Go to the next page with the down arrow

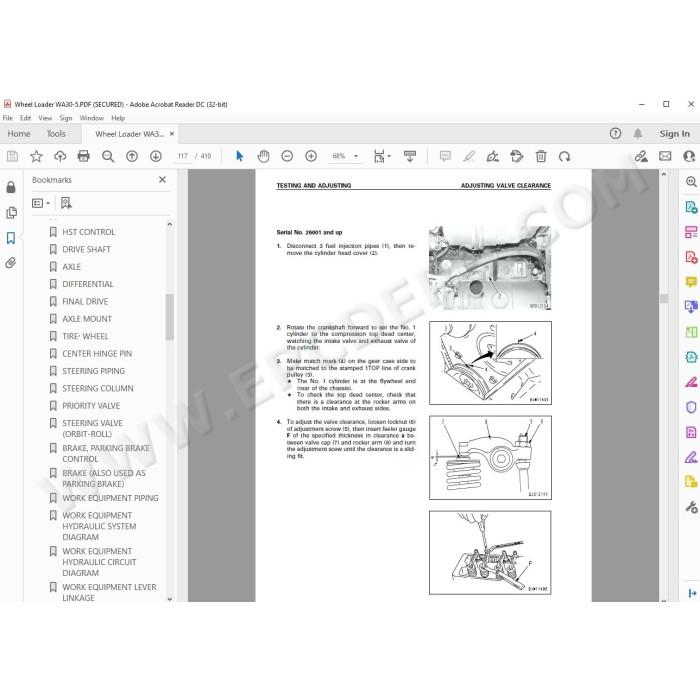(x=155, y=156)
